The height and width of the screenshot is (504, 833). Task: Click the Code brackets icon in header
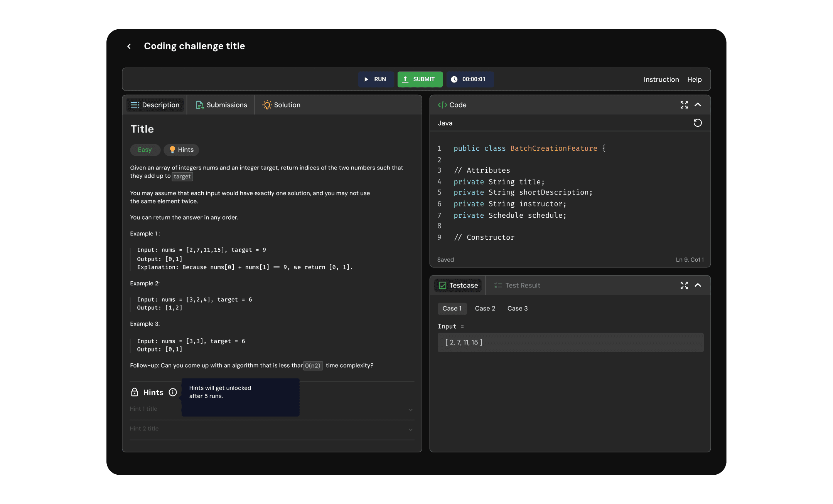tap(442, 105)
